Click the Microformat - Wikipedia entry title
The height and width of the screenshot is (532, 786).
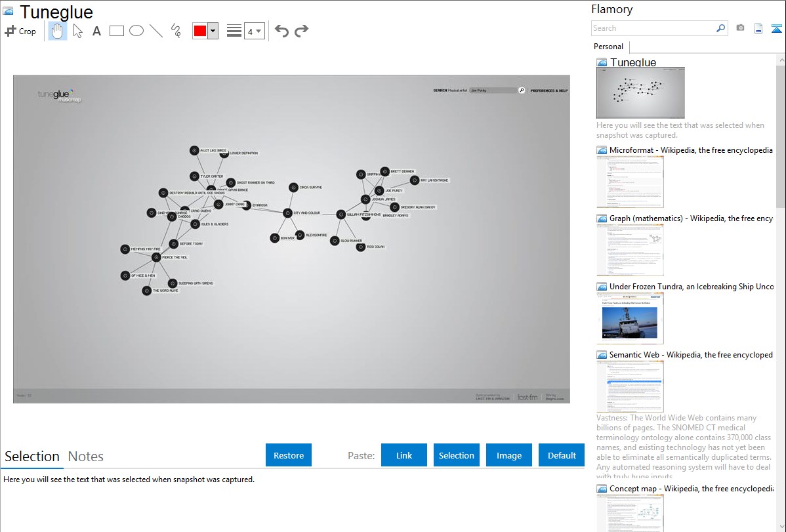(x=691, y=150)
